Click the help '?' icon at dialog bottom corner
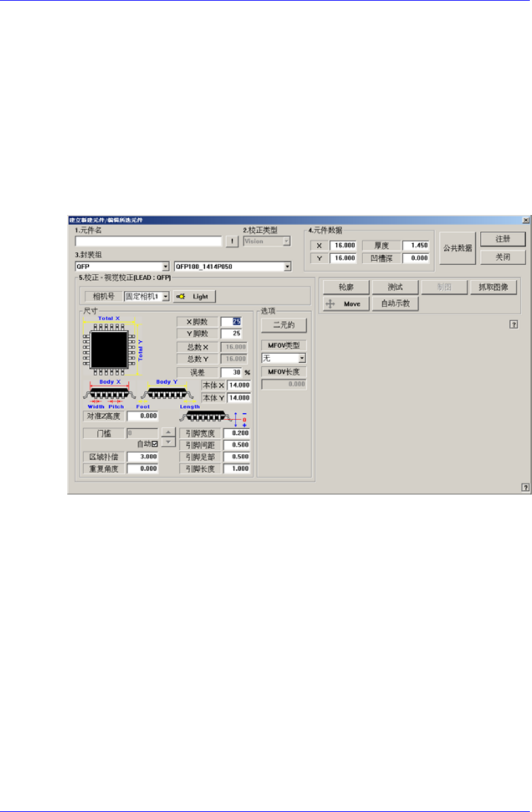The image size is (532, 812). coord(525,488)
